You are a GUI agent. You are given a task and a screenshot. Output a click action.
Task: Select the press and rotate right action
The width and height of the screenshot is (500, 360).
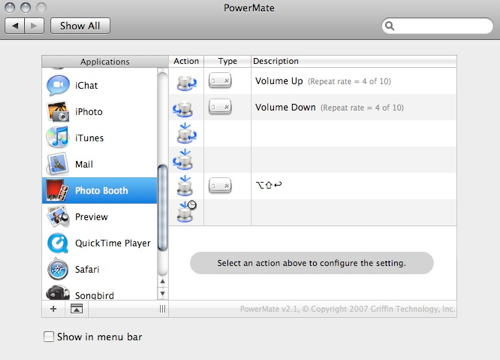click(x=186, y=133)
